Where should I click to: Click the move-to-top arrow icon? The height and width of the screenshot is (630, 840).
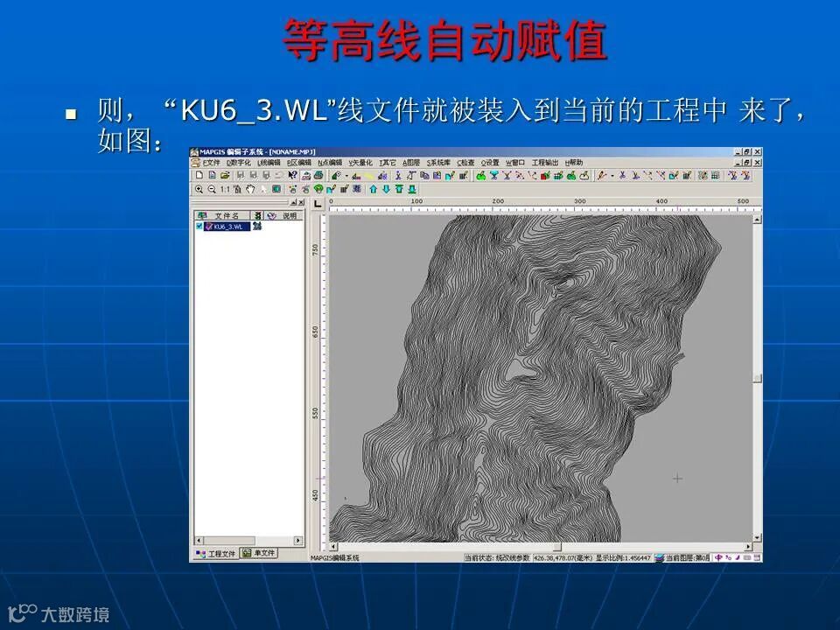399,189
